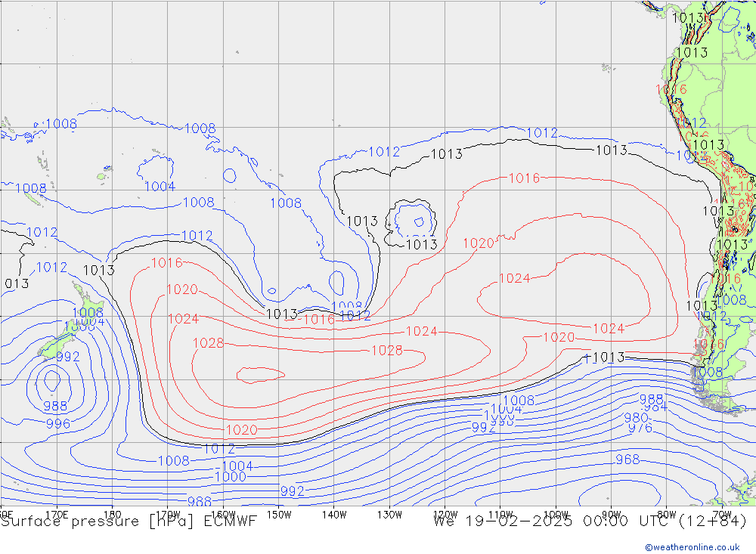This screenshot has height=554, width=756.
Task: Select the 170W longitude axis label
Action: coord(168,515)
